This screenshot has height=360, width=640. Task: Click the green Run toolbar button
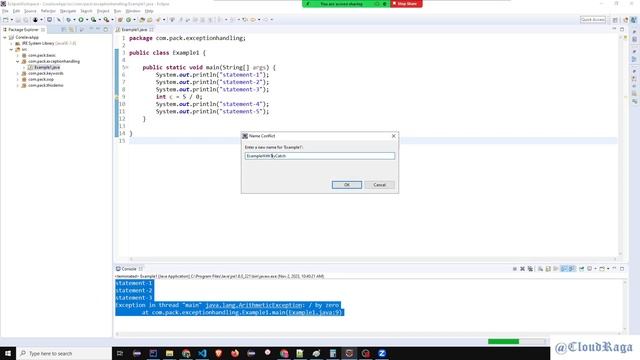pyautogui.click(x=81, y=20)
